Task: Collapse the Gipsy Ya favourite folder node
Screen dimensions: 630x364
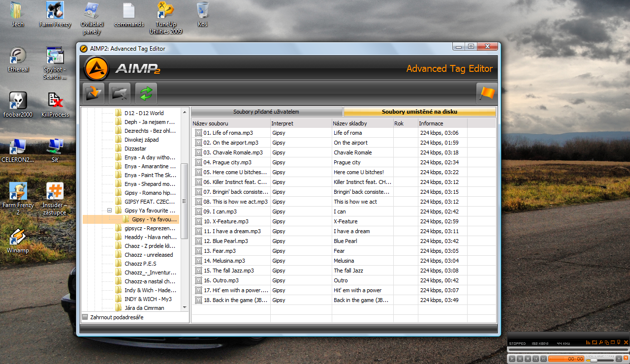Action: (x=110, y=211)
